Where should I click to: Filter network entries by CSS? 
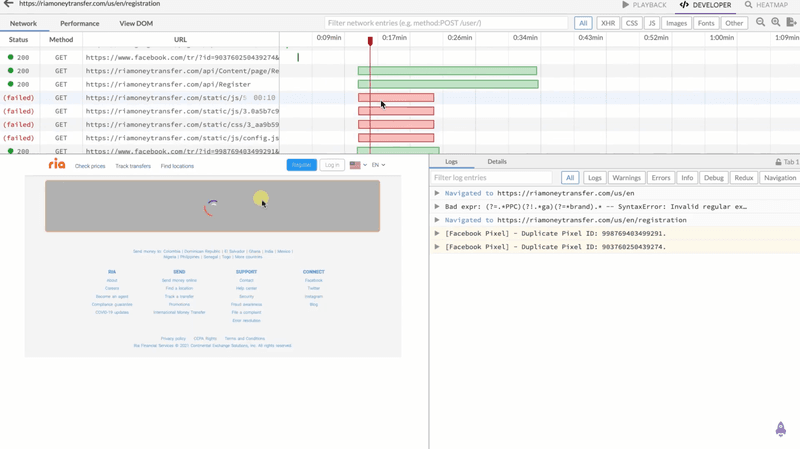click(x=632, y=23)
